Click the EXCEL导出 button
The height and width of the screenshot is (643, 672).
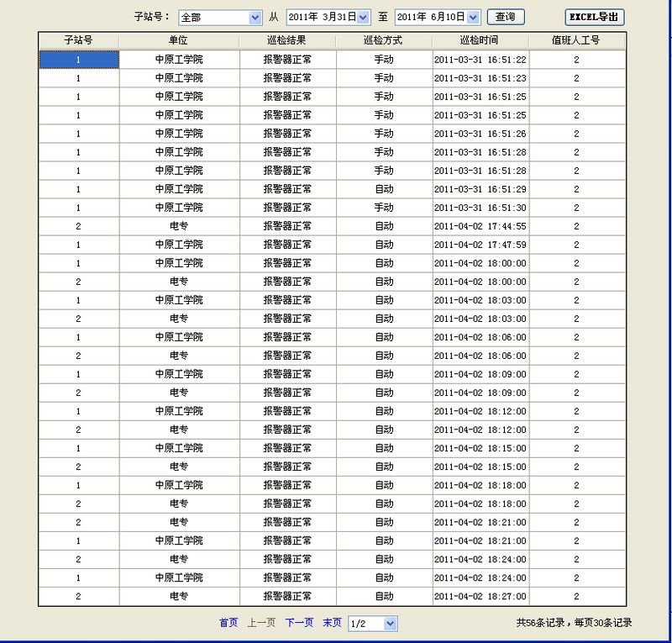point(594,17)
